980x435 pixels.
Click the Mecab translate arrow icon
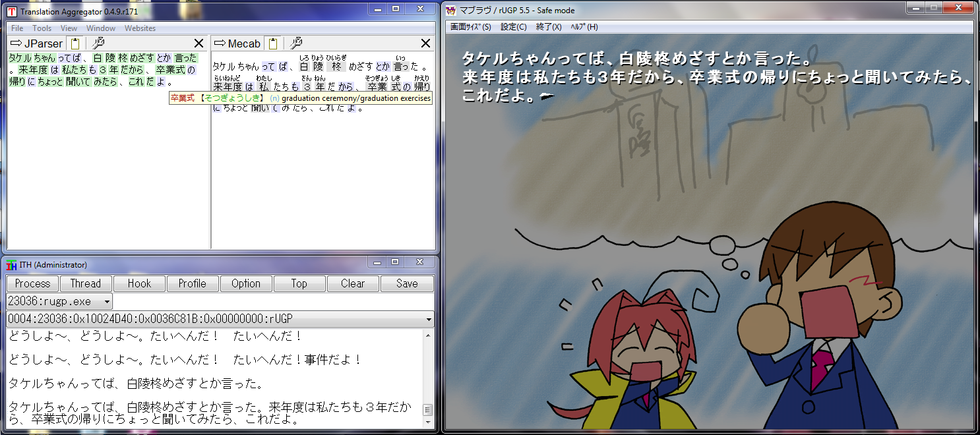click(220, 43)
